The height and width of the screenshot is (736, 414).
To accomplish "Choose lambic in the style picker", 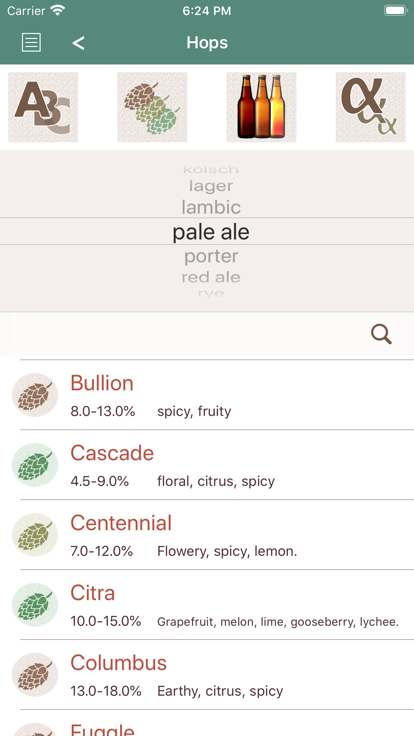I will [x=211, y=207].
